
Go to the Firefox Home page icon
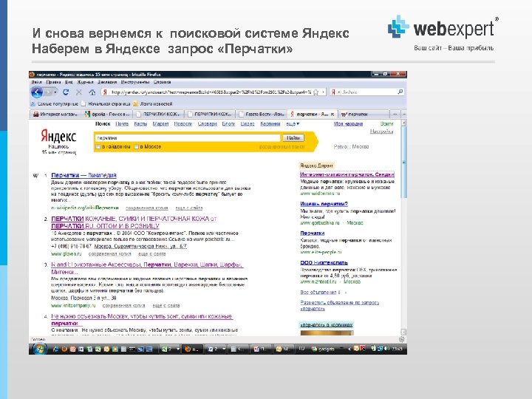(92, 92)
